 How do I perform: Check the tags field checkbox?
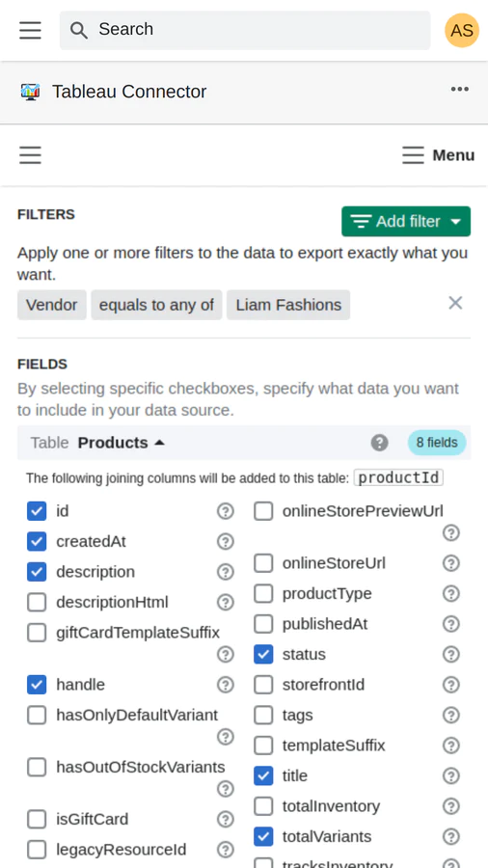pyautogui.click(x=263, y=716)
